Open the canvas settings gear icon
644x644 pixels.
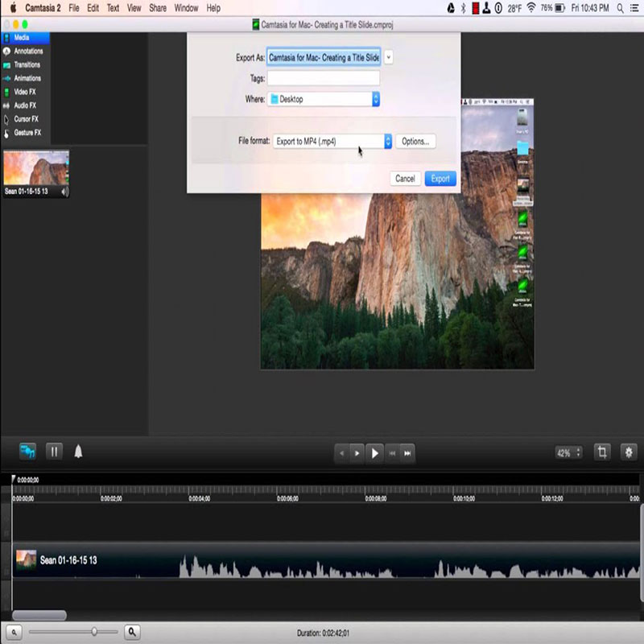pyautogui.click(x=629, y=452)
